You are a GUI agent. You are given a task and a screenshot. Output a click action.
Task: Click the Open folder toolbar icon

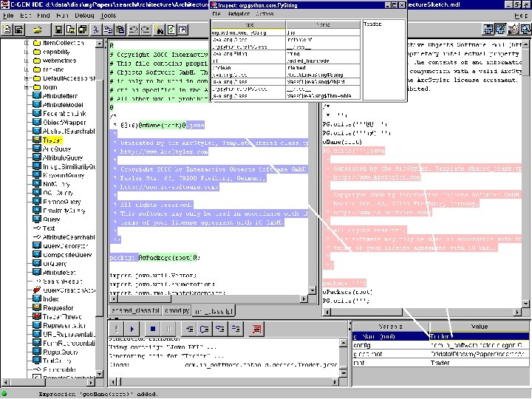tap(37, 30)
